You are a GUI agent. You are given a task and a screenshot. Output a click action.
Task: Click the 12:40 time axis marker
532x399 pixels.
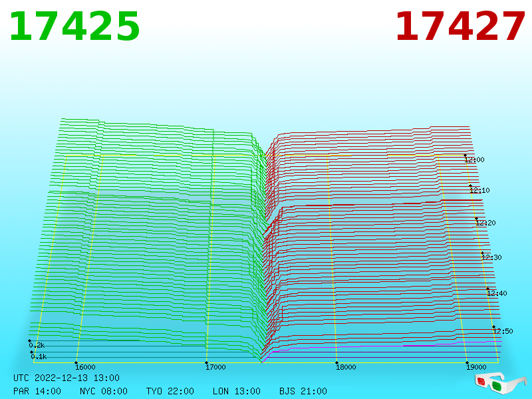(x=497, y=293)
